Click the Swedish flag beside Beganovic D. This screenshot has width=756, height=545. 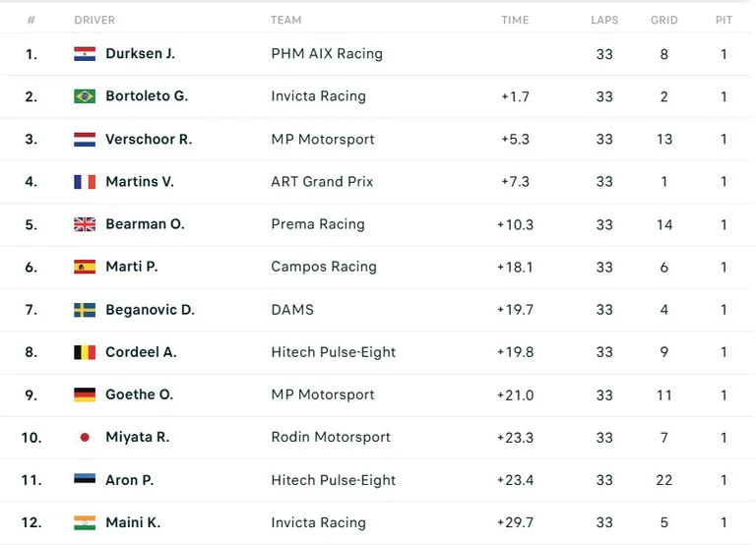85,309
